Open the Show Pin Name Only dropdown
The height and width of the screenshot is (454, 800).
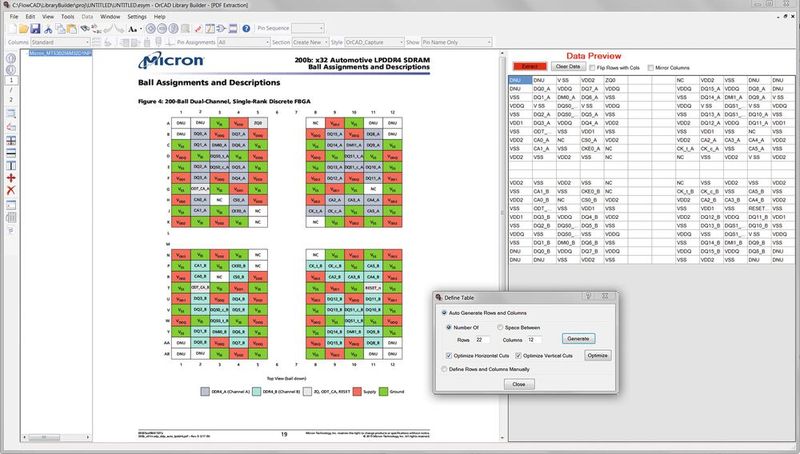point(457,42)
